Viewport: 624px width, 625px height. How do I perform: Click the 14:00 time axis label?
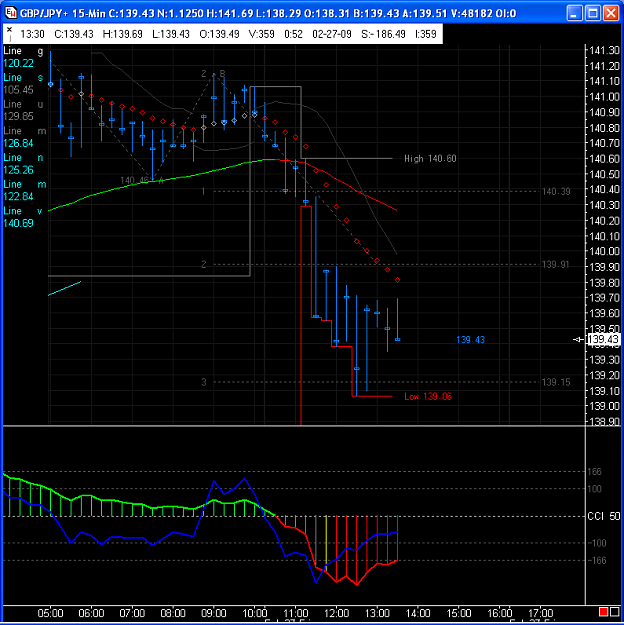coord(418,613)
